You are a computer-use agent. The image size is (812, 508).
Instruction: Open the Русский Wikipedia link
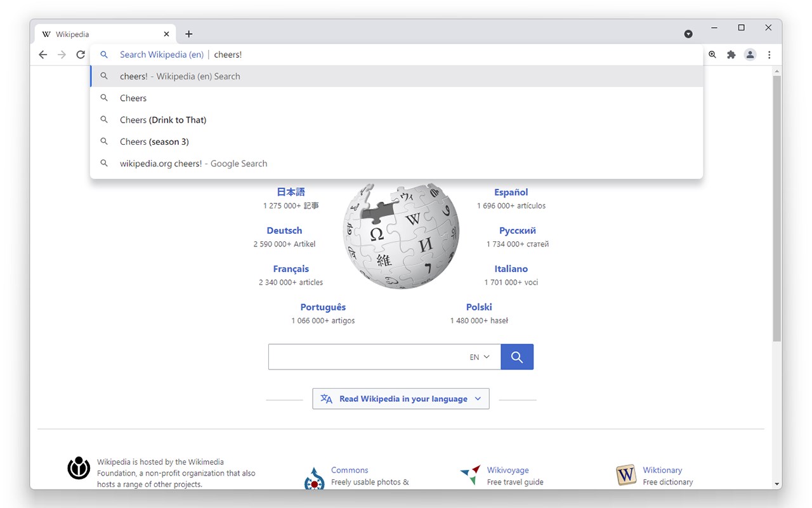[518, 231]
